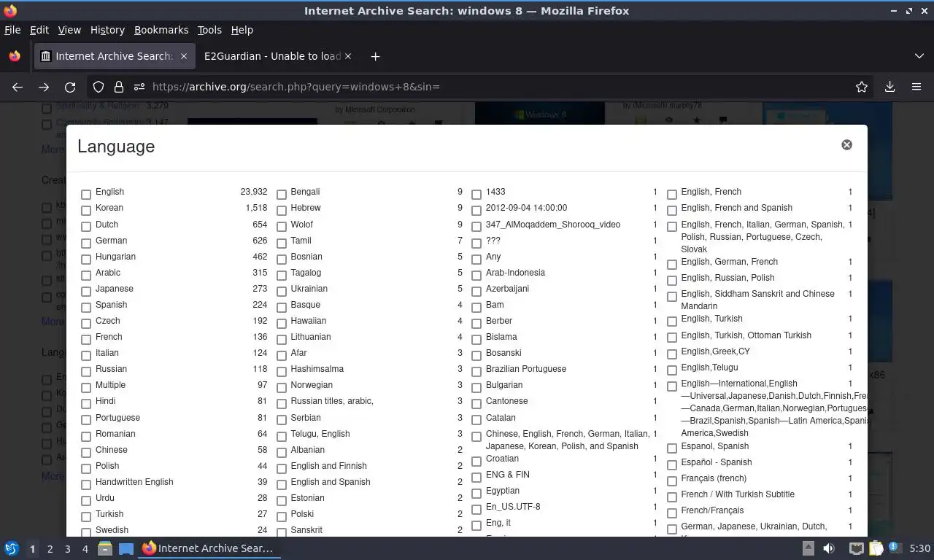Check the English language checkbox
Screen dimensions: 934x560
coord(86,194)
